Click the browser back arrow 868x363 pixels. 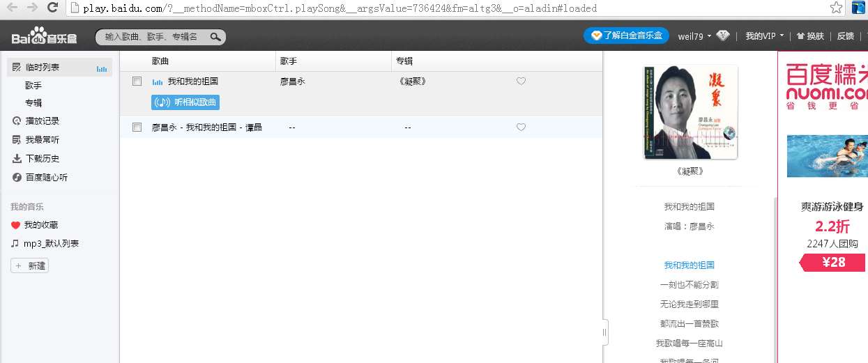tap(12, 8)
